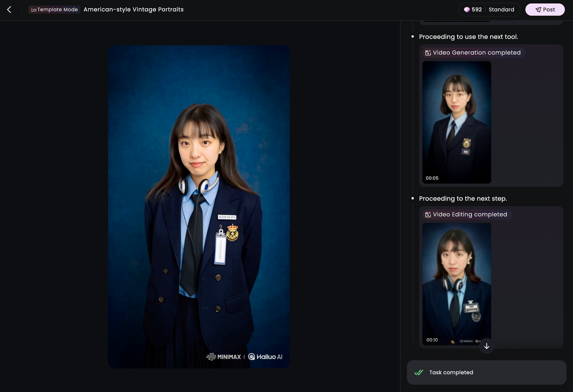Open the 00:05 generated video thumbnail
Screen dimensions: 573x392
pos(457,122)
